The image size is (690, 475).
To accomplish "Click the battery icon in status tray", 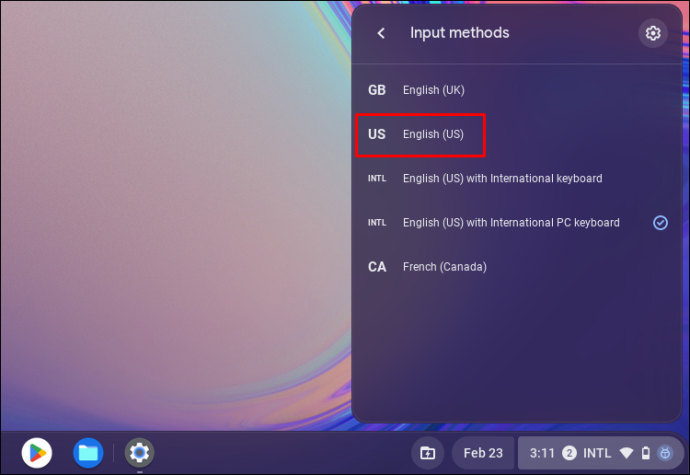I will click(x=646, y=453).
